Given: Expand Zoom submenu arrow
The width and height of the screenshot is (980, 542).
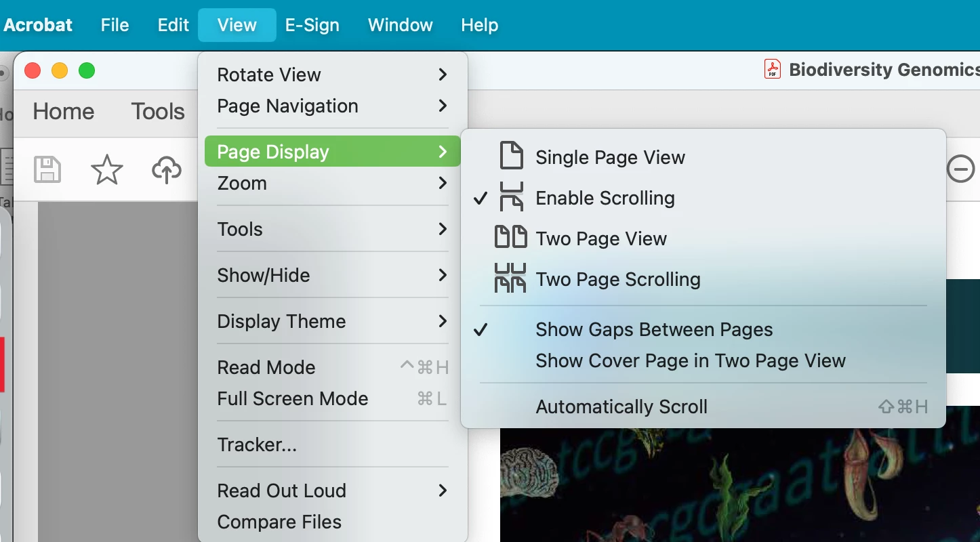Looking at the screenshot, I should point(443,183).
